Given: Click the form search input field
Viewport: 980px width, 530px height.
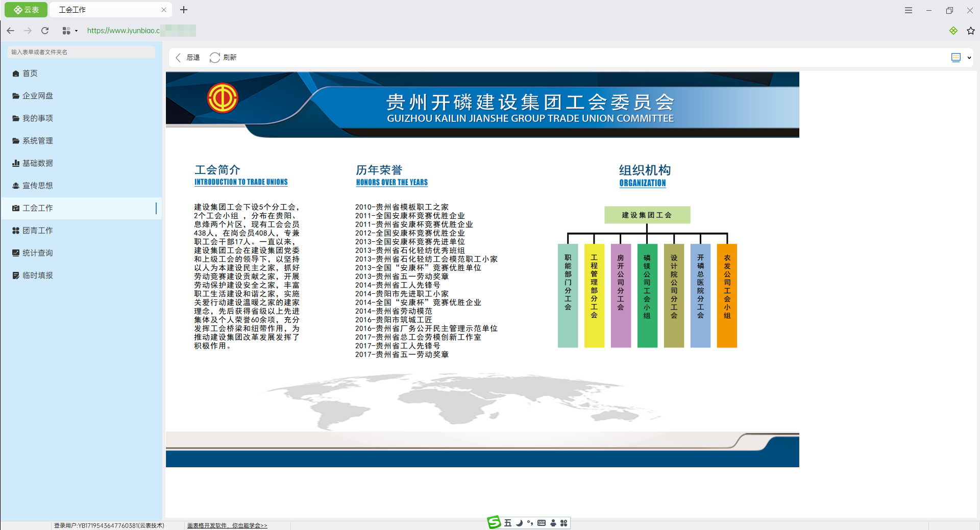Looking at the screenshot, I should click(82, 52).
